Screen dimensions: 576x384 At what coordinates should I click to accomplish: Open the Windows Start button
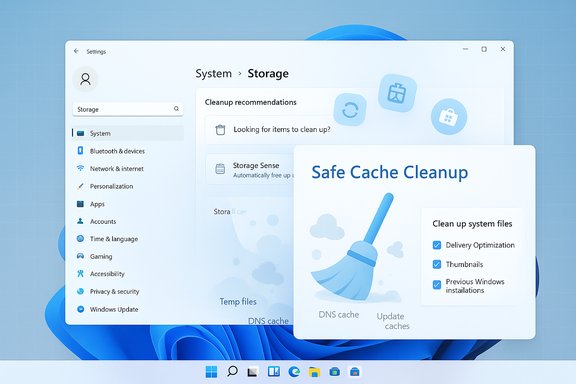[x=211, y=372]
